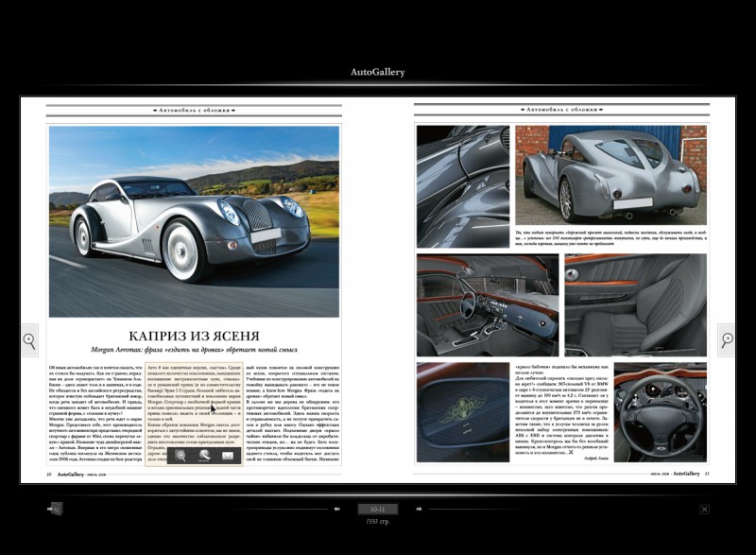The image size is (756, 555).
Task: Go to the next page with right arrow
Action: [x=419, y=509]
